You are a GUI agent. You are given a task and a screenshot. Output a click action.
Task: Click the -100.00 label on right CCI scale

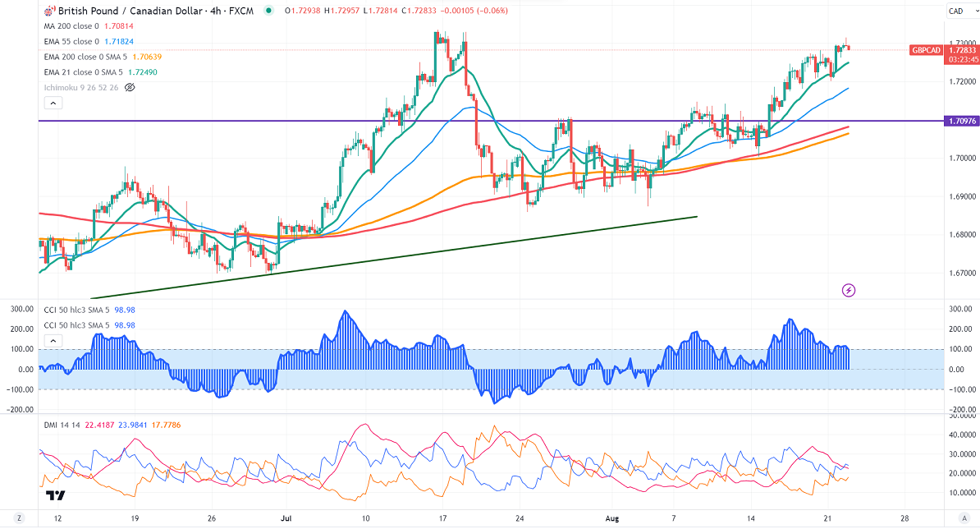pyautogui.click(x=959, y=389)
